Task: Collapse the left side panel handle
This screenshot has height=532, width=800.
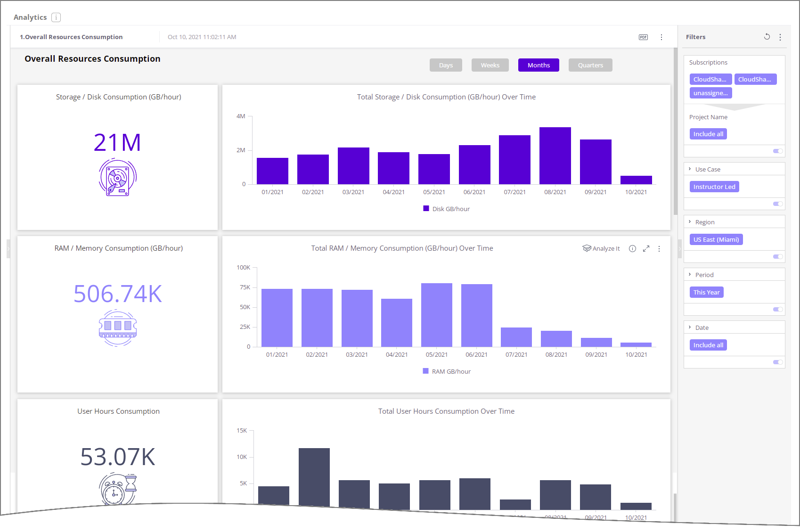Action: 8,249
